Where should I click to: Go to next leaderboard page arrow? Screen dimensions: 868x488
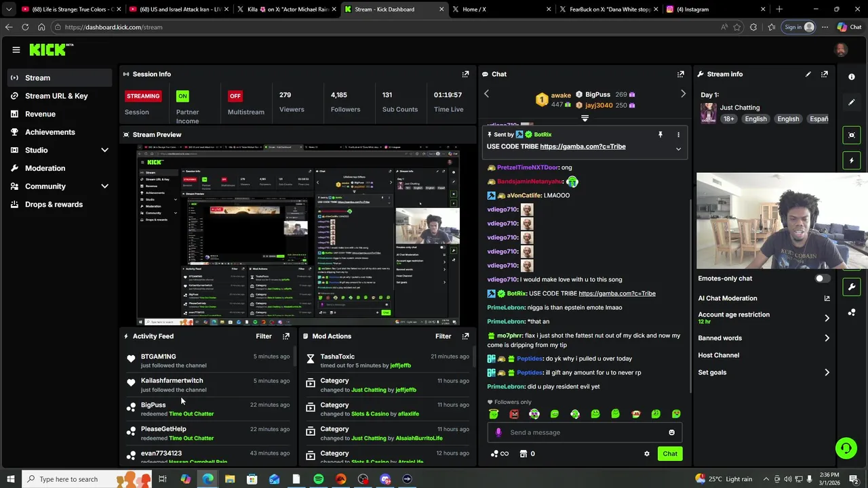pos(683,94)
